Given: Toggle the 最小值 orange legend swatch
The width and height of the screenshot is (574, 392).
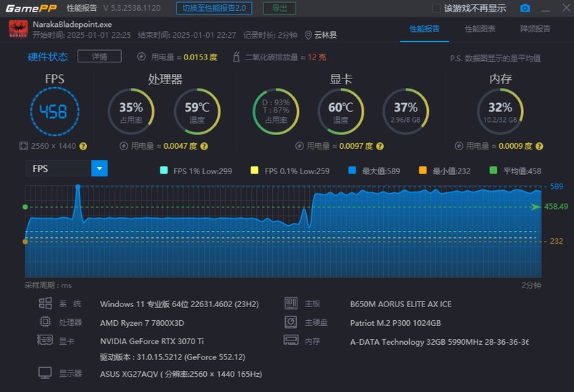Looking at the screenshot, I should pyautogui.click(x=422, y=171).
